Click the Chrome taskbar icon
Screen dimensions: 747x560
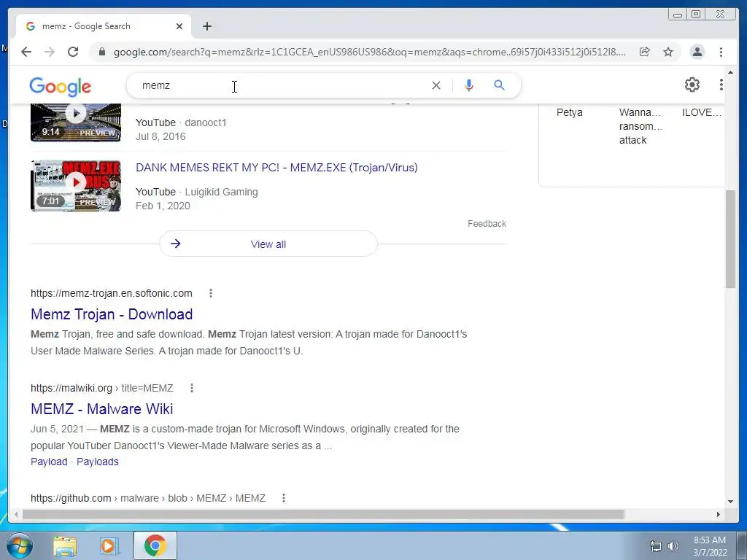pyautogui.click(x=155, y=545)
